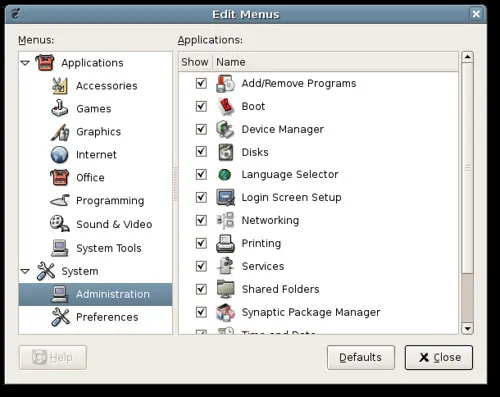Click the Defaults button

point(361,358)
